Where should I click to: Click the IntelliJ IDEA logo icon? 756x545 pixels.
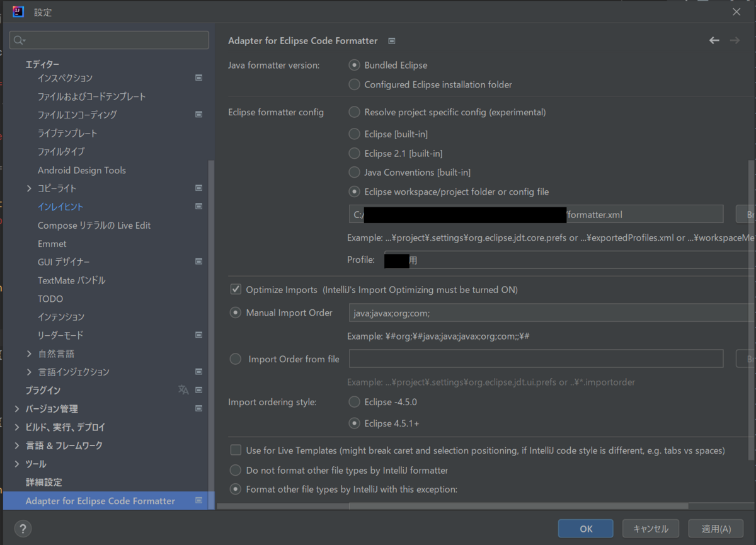[18, 12]
